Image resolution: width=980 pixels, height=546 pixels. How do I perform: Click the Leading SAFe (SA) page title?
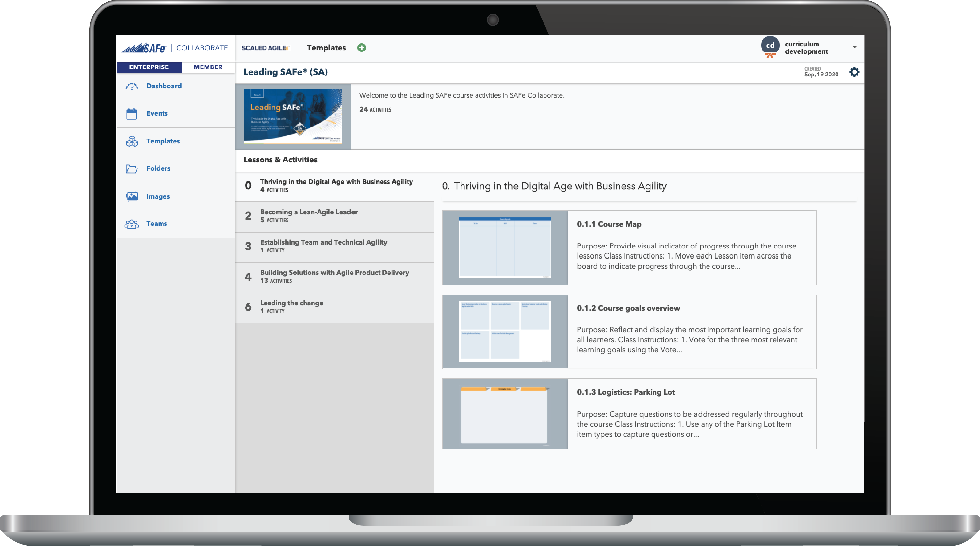[x=285, y=72]
